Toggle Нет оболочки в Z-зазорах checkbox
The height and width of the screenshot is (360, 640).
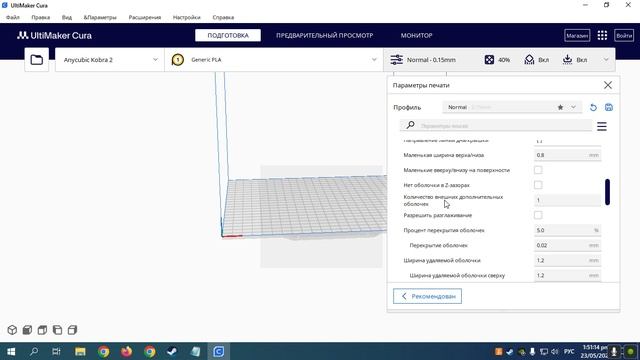(x=538, y=185)
